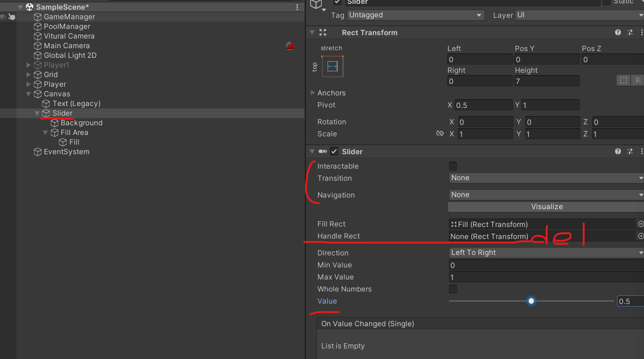Toggle the Interactable checkbox
This screenshot has width=644, height=359.
[x=453, y=166]
